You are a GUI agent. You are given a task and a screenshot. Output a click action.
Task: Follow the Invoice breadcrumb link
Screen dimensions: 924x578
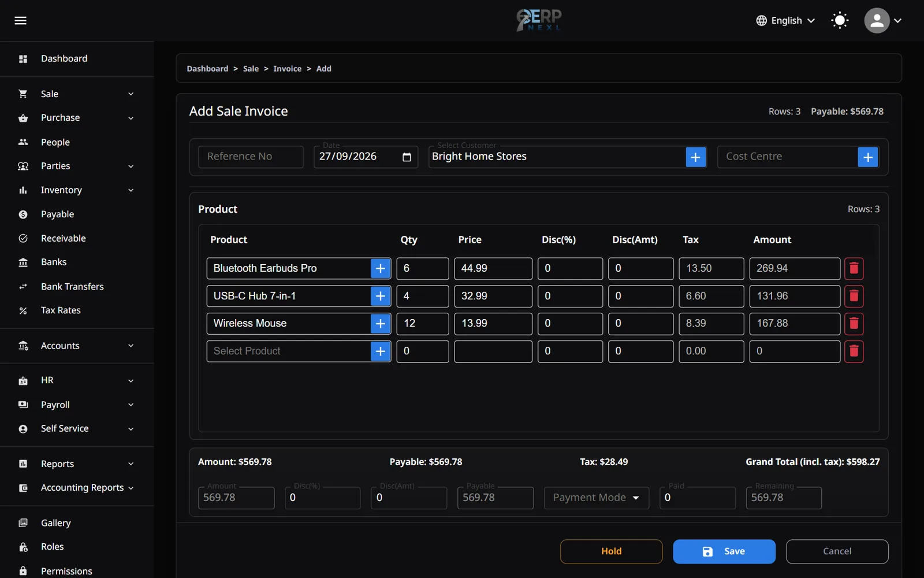pyautogui.click(x=287, y=69)
